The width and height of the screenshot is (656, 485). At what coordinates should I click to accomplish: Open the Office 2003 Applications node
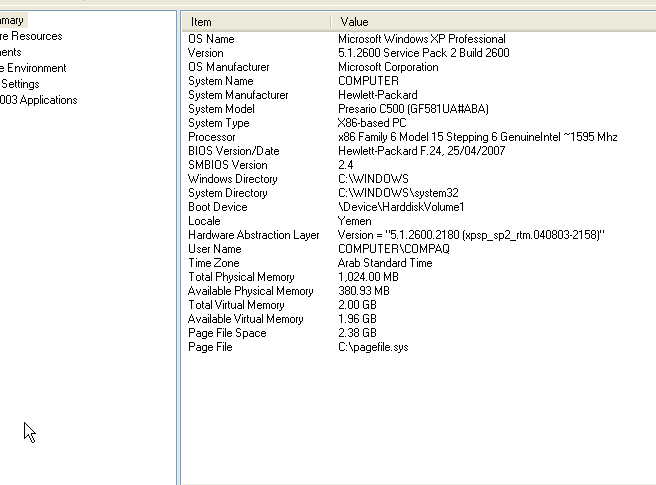tap(39, 100)
